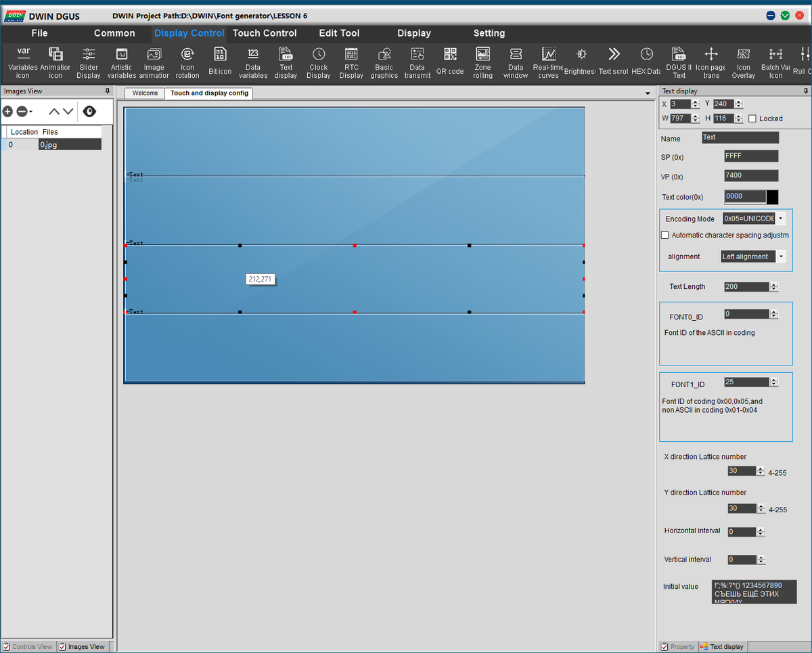Choose the Slider Display tool
This screenshot has width=812, height=653.
pyautogui.click(x=89, y=62)
